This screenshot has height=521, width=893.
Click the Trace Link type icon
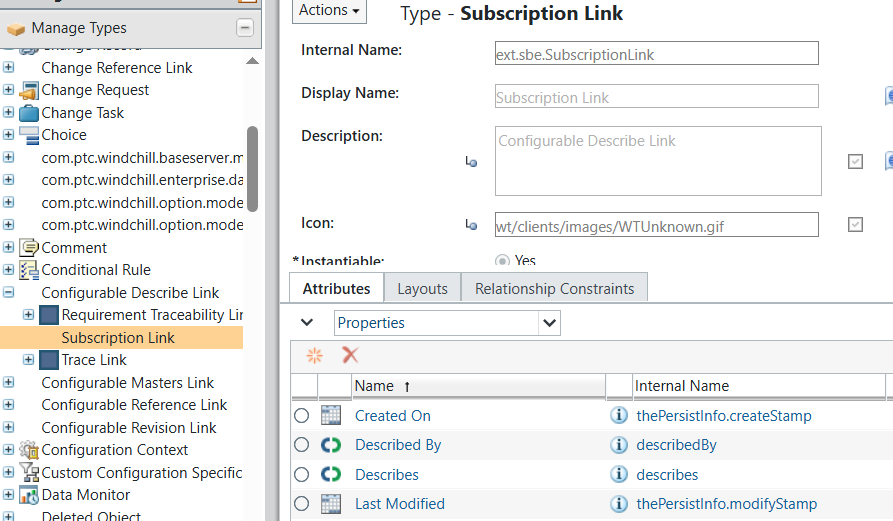pyautogui.click(x=49, y=360)
